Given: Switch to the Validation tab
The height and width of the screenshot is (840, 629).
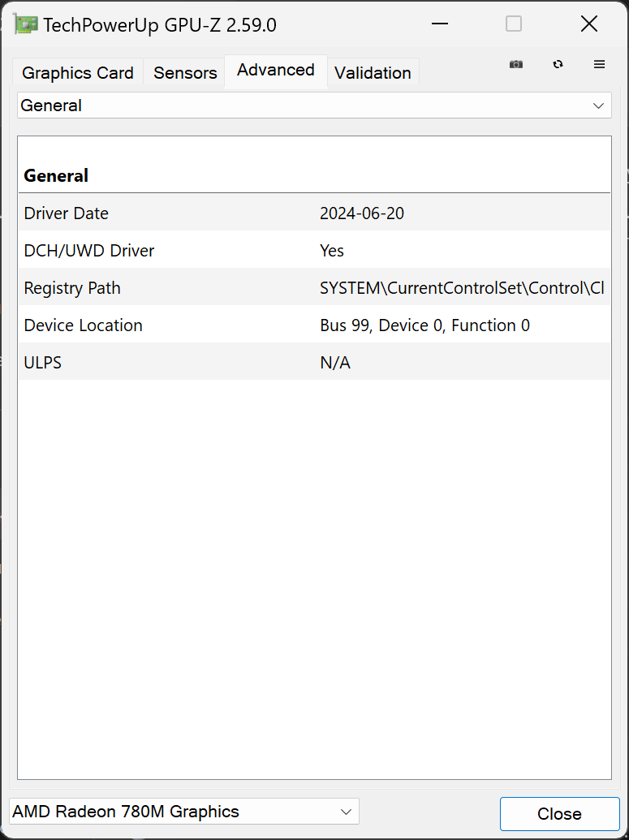Looking at the screenshot, I should (x=373, y=73).
